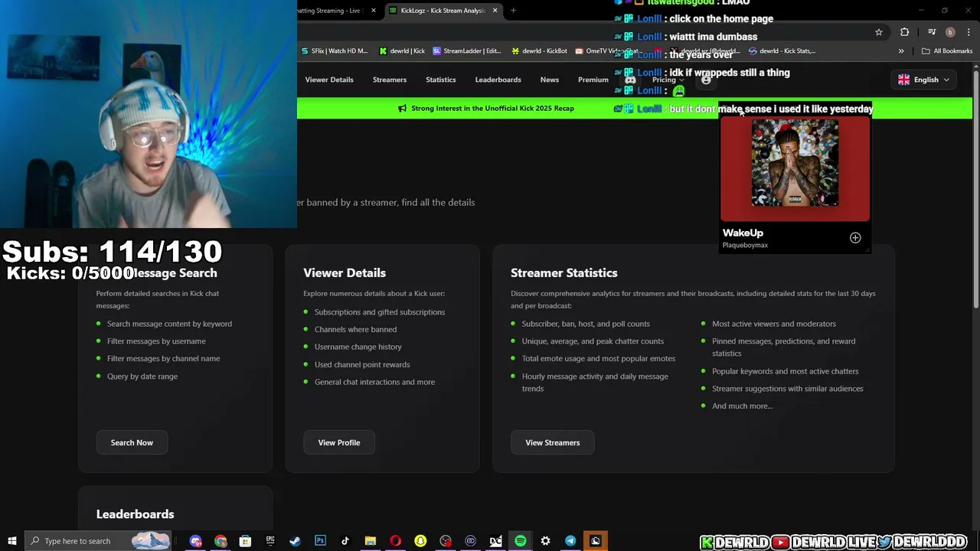Click the Viewer Details card heading
The image size is (980, 551).
click(x=345, y=273)
